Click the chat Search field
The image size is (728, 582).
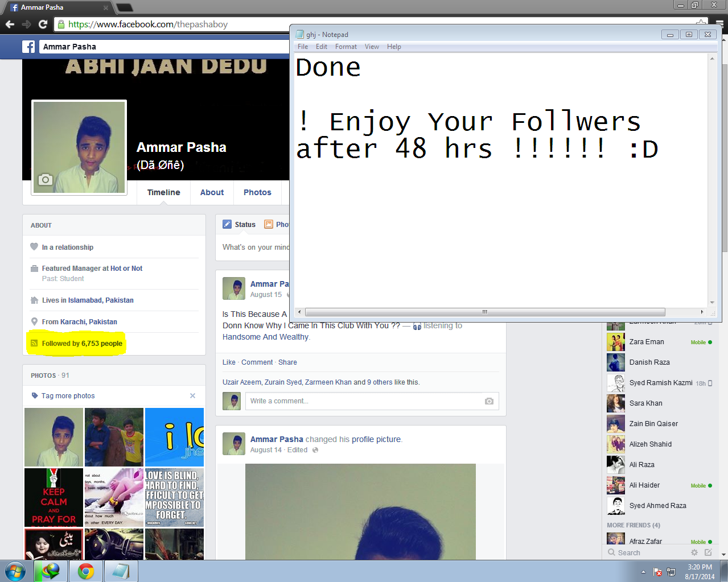pyautogui.click(x=646, y=552)
